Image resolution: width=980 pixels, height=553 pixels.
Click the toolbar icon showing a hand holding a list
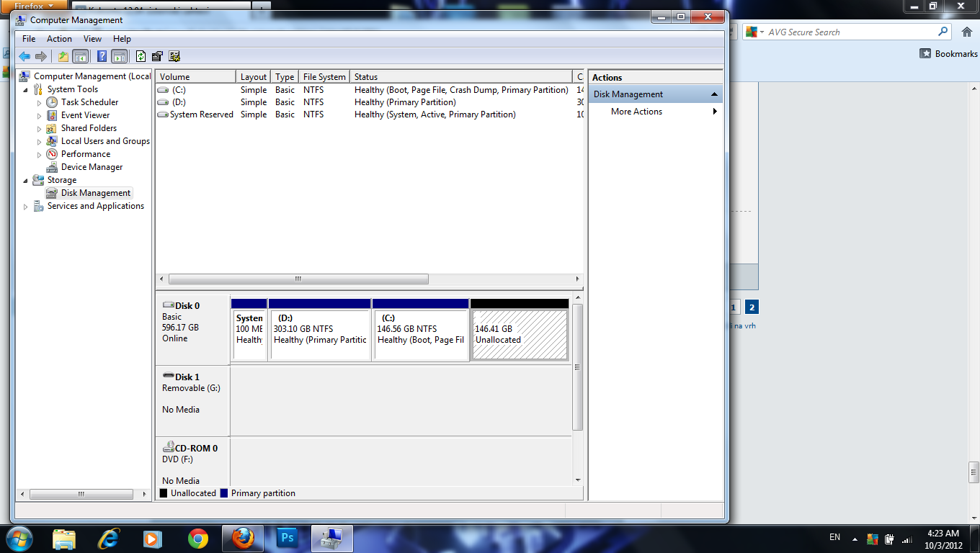157,56
